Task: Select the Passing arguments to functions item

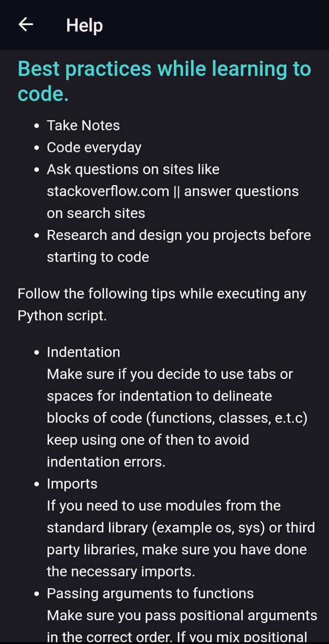Action: (150, 594)
